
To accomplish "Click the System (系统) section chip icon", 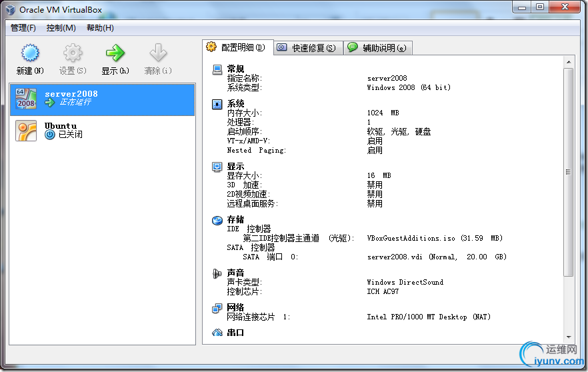I will pyautogui.click(x=217, y=104).
